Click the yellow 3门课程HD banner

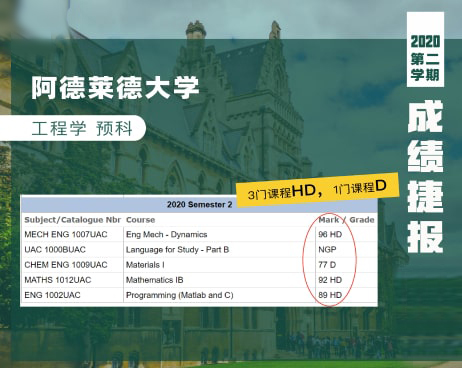pos(318,189)
